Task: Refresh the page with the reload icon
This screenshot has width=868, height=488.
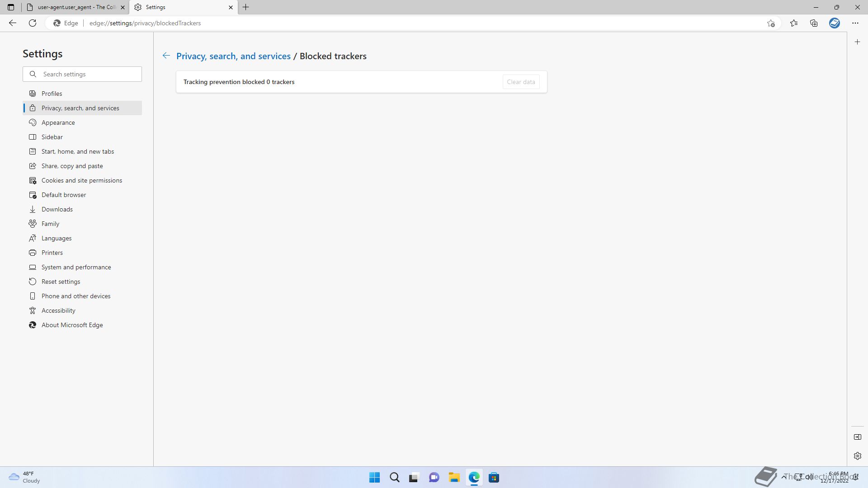Action: [x=33, y=23]
